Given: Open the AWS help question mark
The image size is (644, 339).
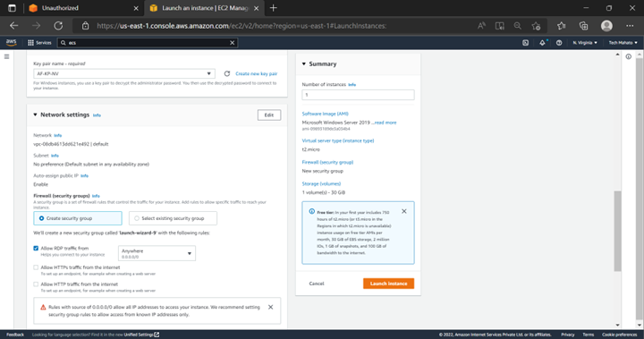Looking at the screenshot, I should tap(559, 43).
